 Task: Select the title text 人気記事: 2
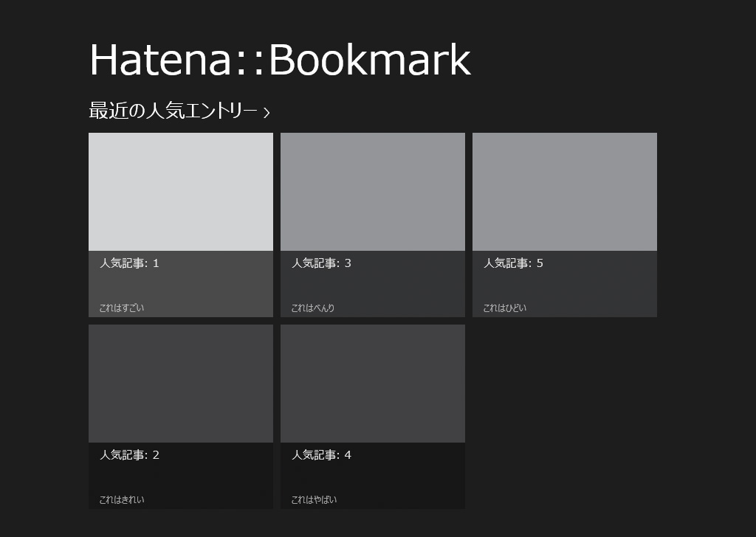(x=129, y=454)
